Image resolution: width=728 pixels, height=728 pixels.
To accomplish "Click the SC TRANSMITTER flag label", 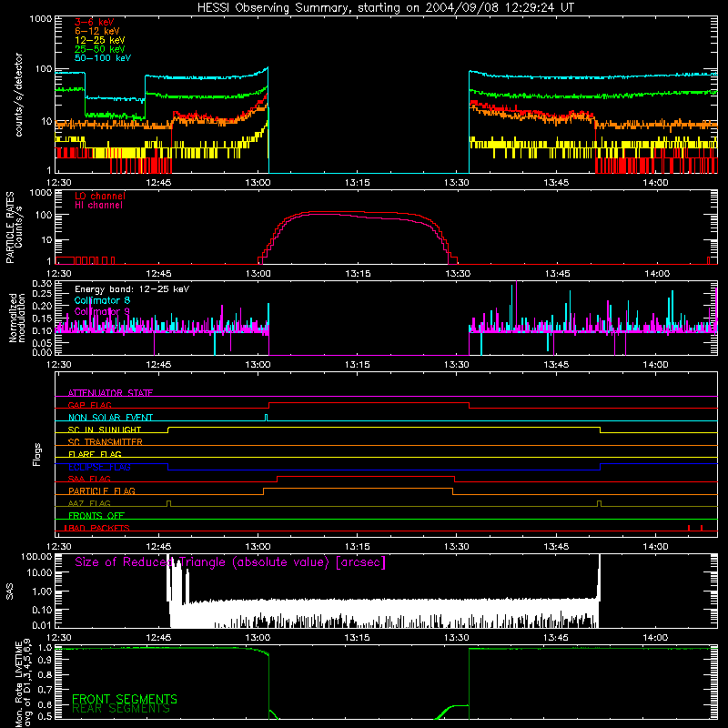I will click(105, 442).
